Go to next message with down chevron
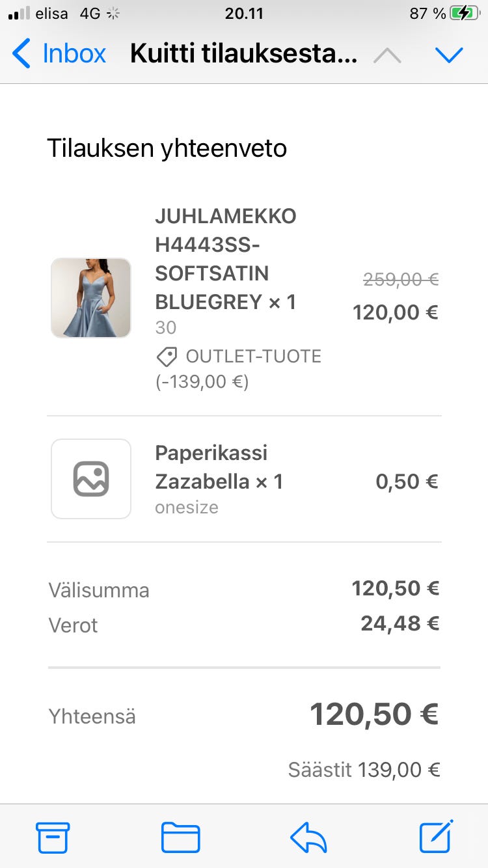The image size is (488, 868). coord(449,55)
